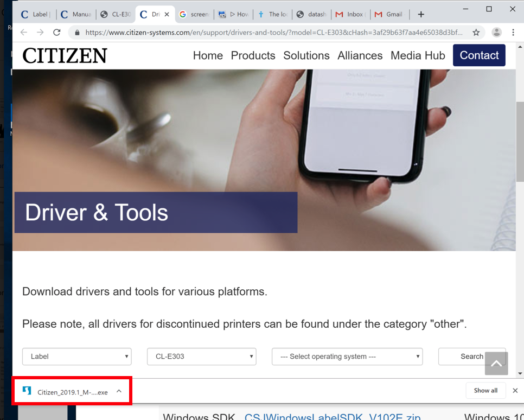The height and width of the screenshot is (420, 524).
Task: Switch to the Gmail tab
Action: click(x=388, y=15)
